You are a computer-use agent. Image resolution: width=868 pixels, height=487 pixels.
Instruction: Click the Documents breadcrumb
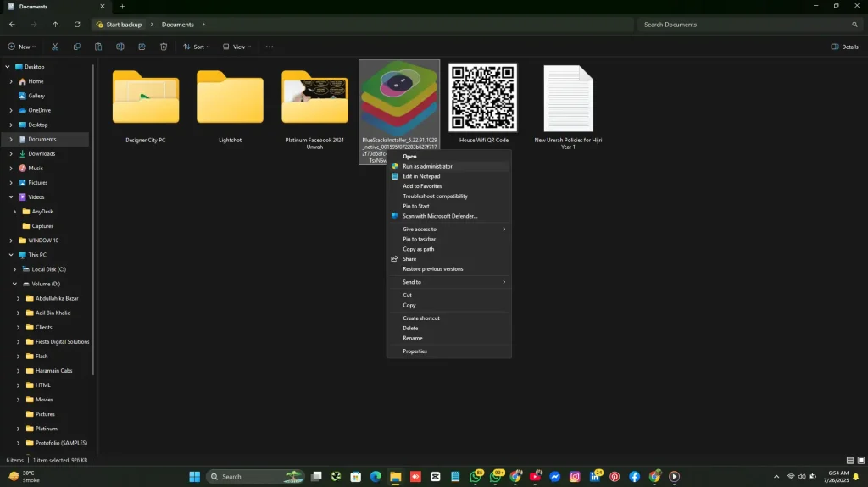point(178,25)
